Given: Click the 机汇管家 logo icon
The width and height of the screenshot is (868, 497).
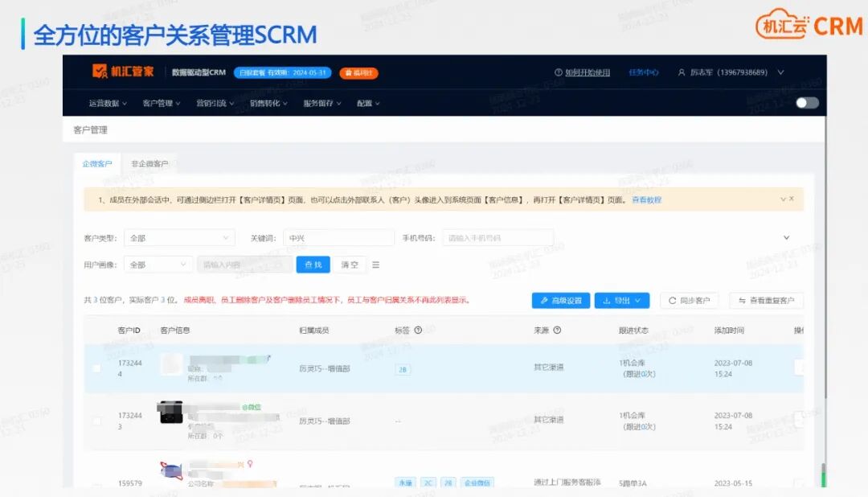Looking at the screenshot, I should point(100,72).
